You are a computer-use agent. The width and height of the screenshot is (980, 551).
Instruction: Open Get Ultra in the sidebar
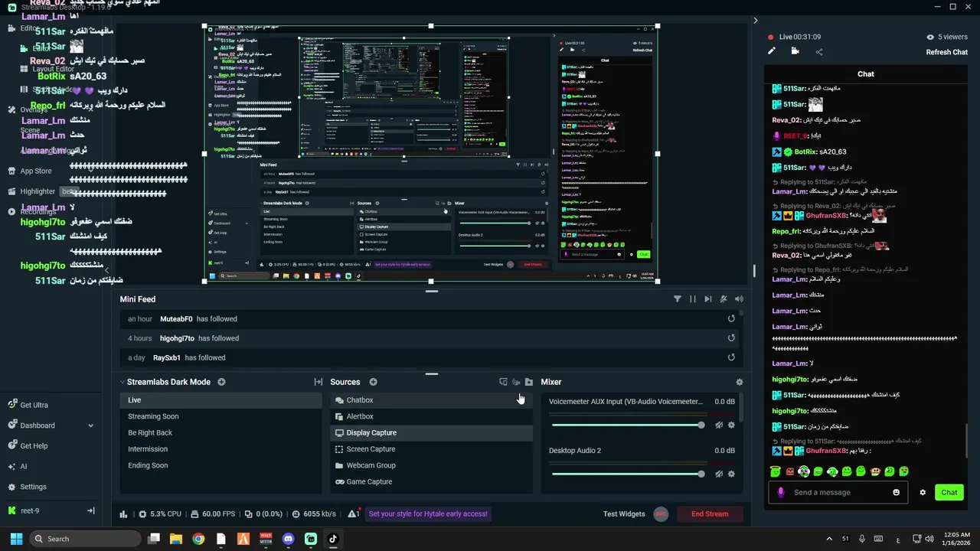(28, 405)
